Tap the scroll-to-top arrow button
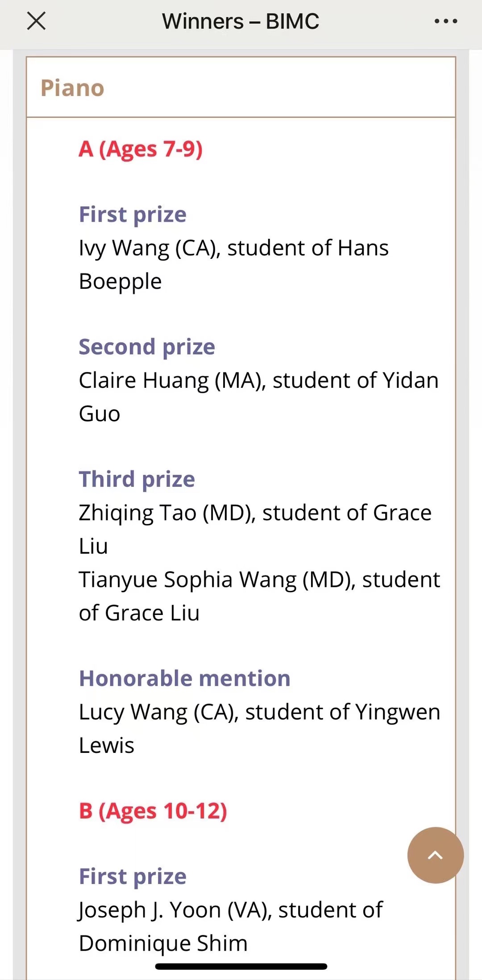Screen dimensions: 482x980 (x=435, y=855)
